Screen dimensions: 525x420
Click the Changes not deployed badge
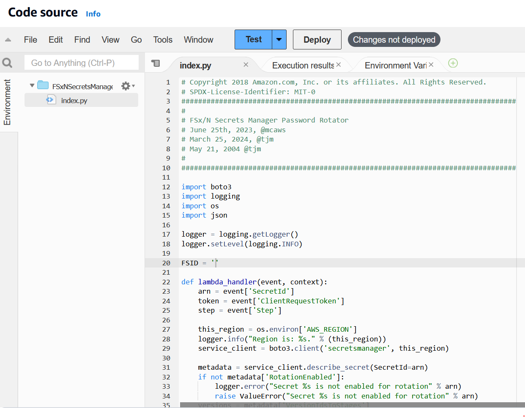pyautogui.click(x=394, y=39)
